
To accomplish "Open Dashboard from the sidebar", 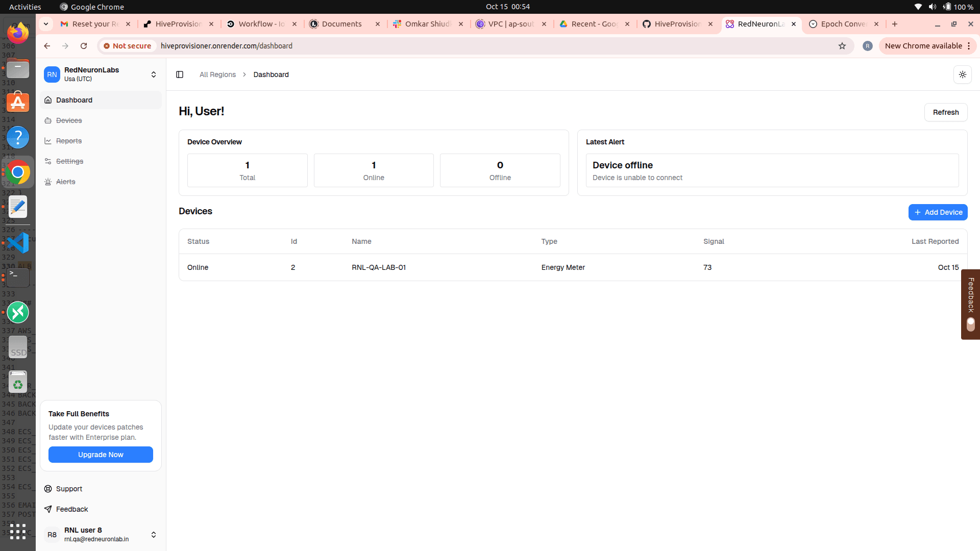I will pyautogui.click(x=75, y=100).
